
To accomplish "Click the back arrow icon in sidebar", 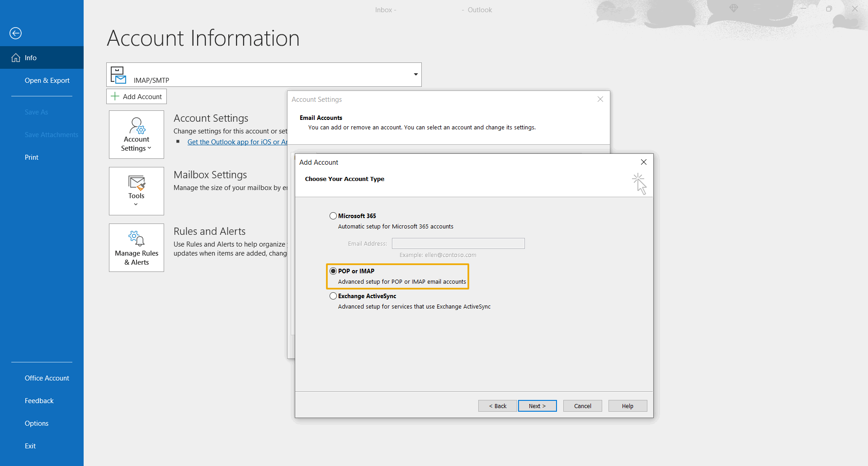I will [15, 33].
